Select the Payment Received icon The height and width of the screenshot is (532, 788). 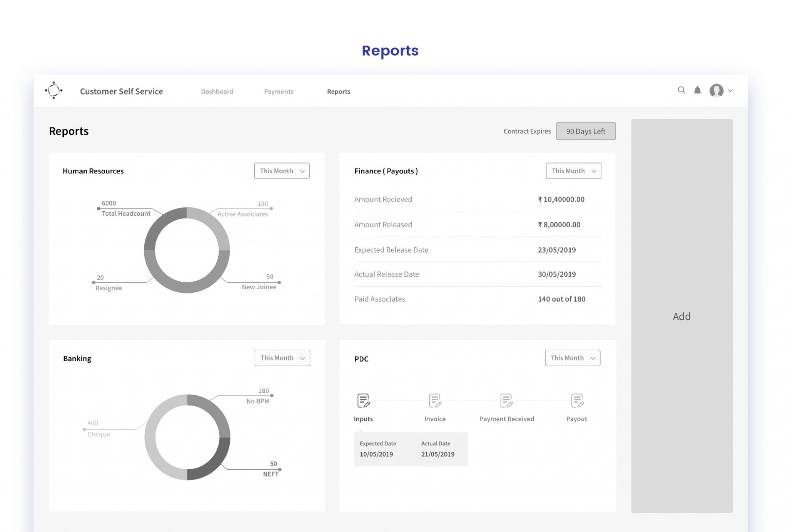[506, 400]
